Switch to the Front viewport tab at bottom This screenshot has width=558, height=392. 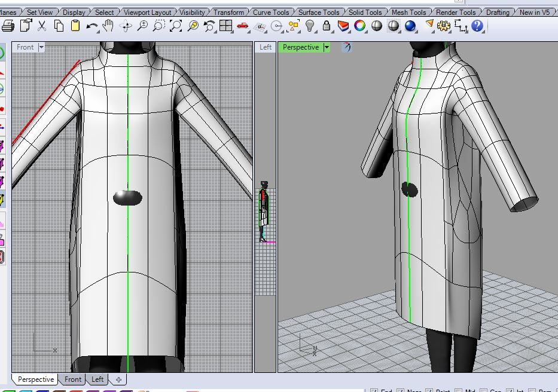73,379
